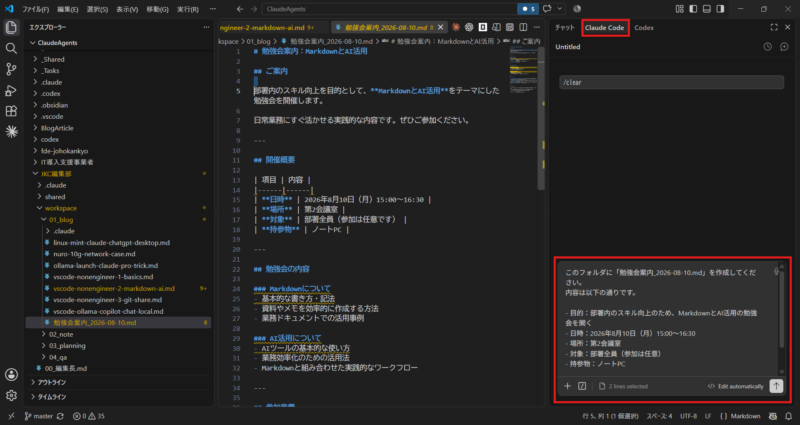Click the prompt box scrollbar
Screen dimensions: 800x425
pyautogui.click(x=782, y=309)
